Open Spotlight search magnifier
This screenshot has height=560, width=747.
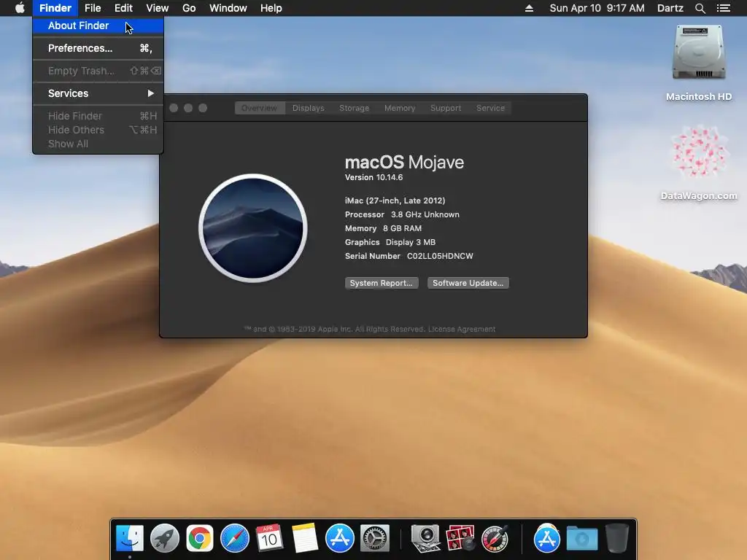tap(700, 8)
